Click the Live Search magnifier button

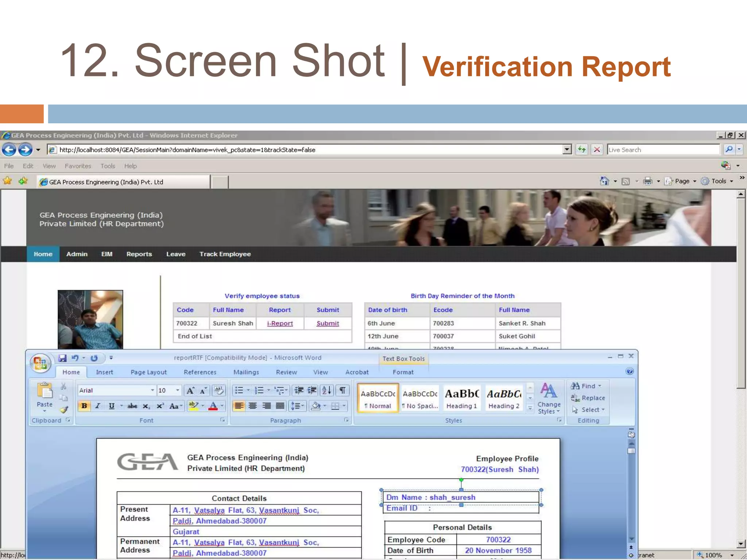(x=729, y=149)
